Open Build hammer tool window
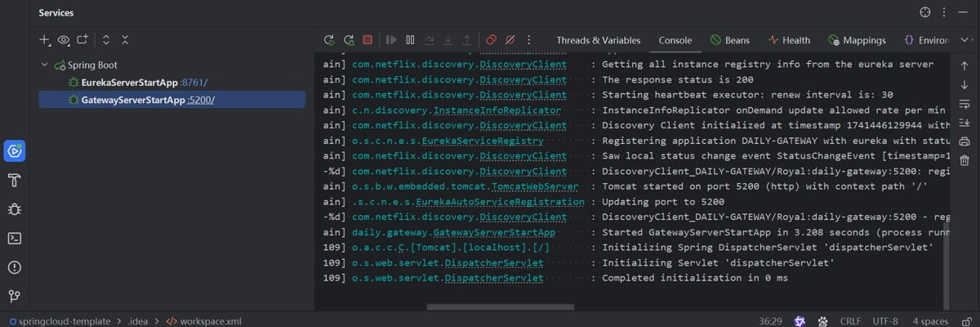This screenshot has width=980, height=327. 14,180
